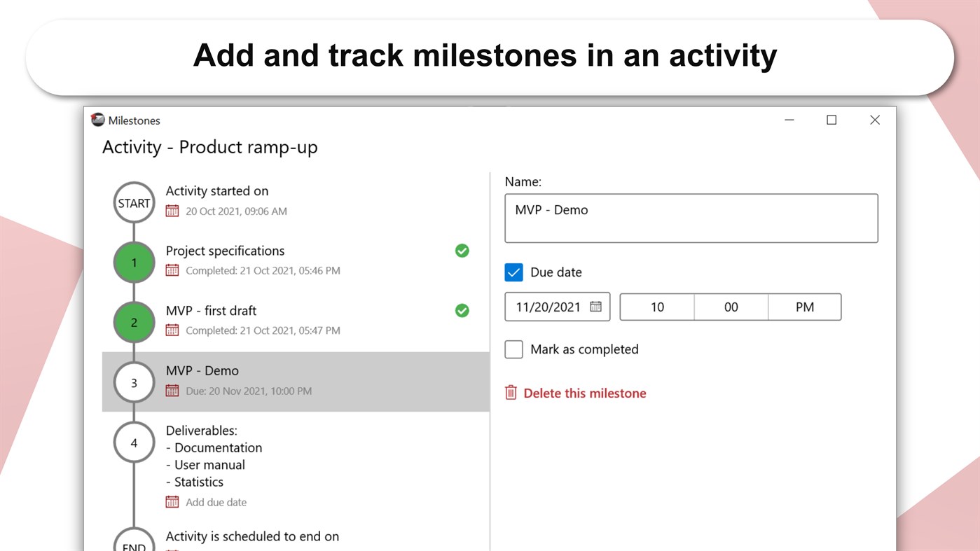Open the 11/20/2021 date picker
This screenshot has width=980, height=551.
[x=548, y=307]
